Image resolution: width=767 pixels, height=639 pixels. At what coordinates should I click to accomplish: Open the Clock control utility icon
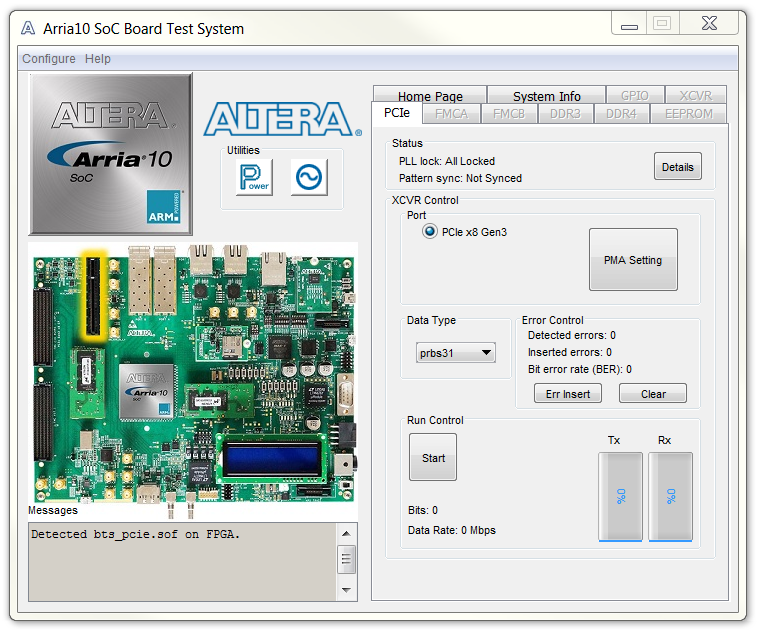[309, 178]
